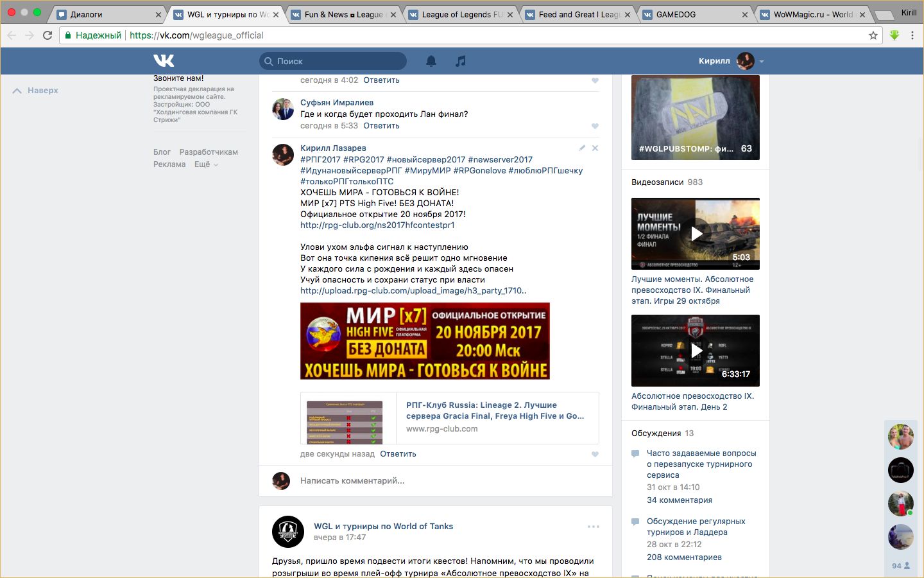
Task: Open the 94 friends online counter
Action: [x=901, y=566]
